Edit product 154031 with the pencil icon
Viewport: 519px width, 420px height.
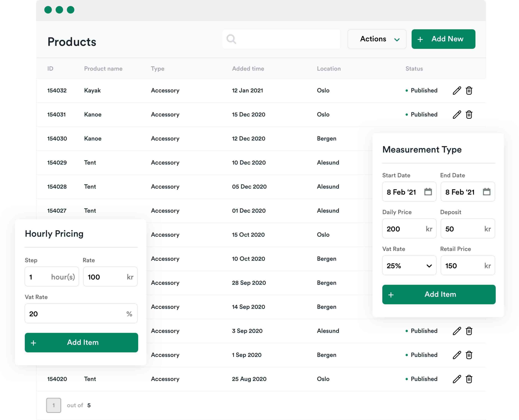coord(457,114)
